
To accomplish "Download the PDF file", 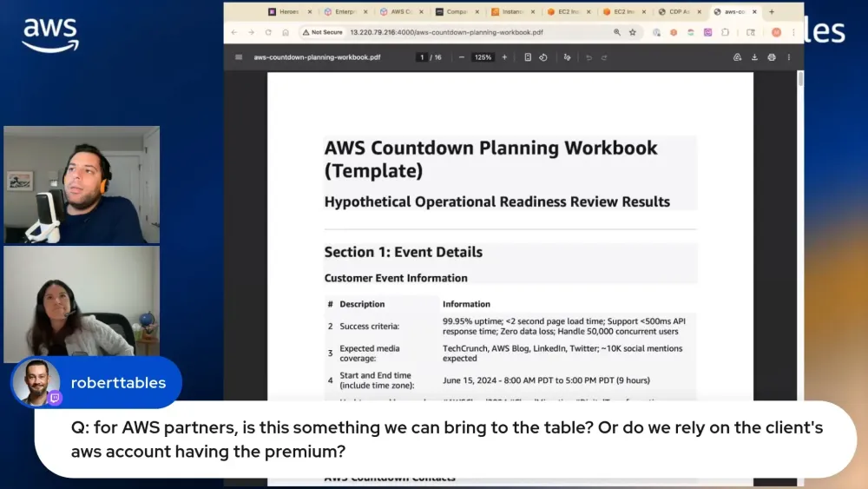I will point(754,57).
